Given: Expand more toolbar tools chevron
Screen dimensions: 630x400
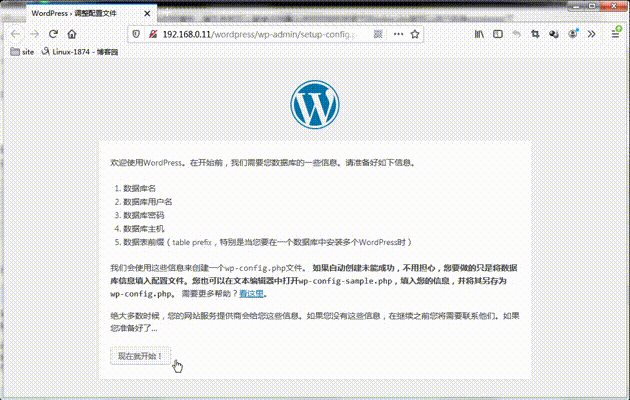Looking at the screenshot, I should click(591, 34).
